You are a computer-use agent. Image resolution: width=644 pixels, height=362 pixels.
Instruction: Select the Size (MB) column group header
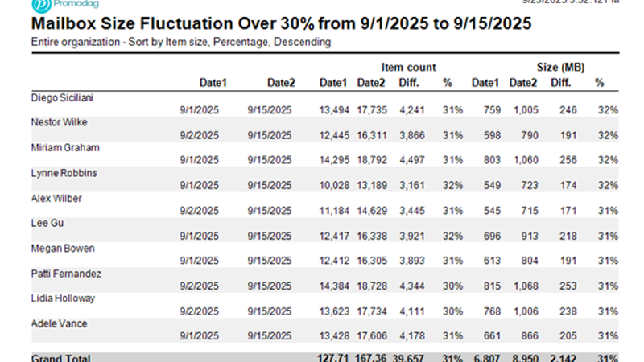[559, 67]
